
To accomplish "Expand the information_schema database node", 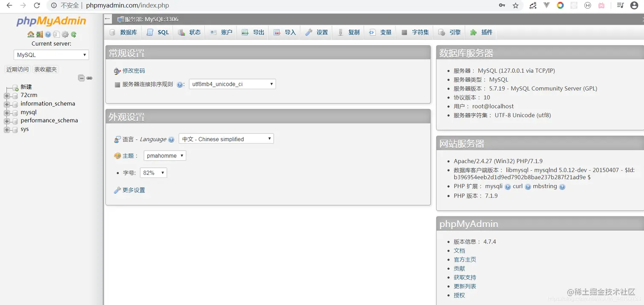I will [x=7, y=104].
